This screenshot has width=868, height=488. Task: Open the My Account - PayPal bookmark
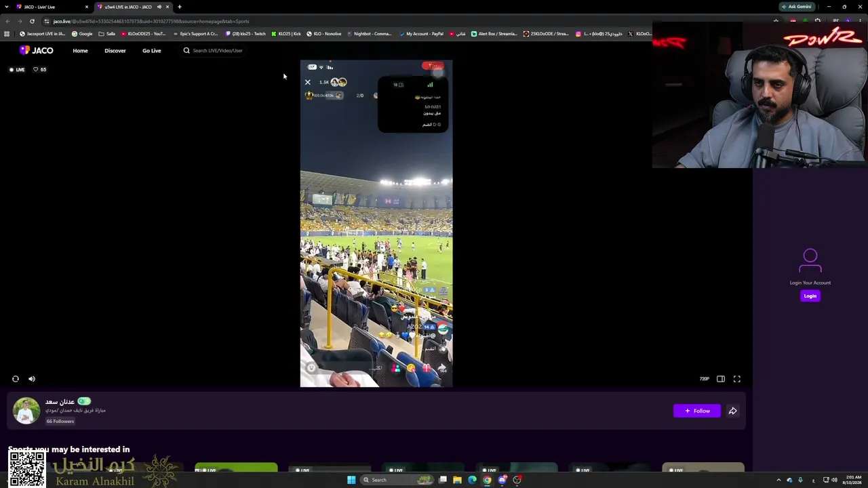[421, 34]
